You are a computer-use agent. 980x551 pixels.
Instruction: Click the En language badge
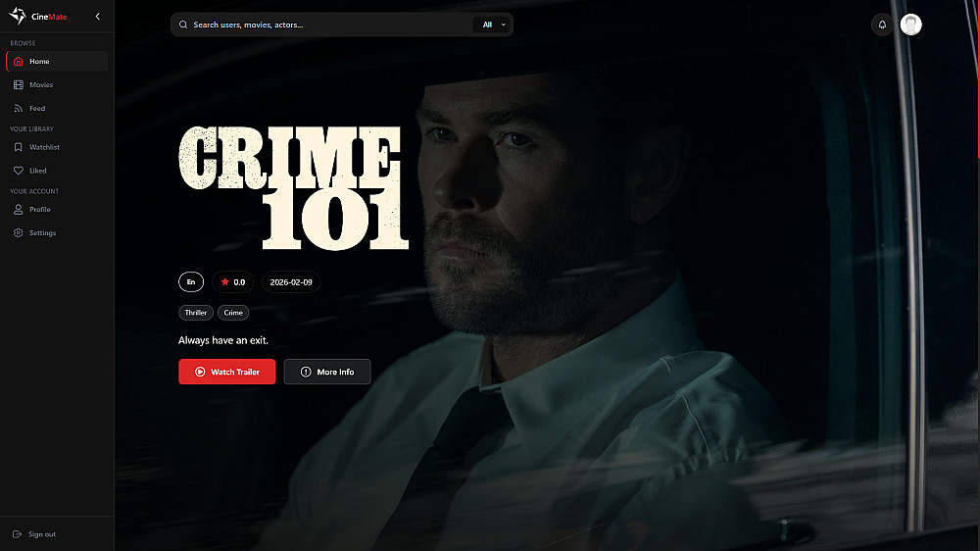(191, 282)
